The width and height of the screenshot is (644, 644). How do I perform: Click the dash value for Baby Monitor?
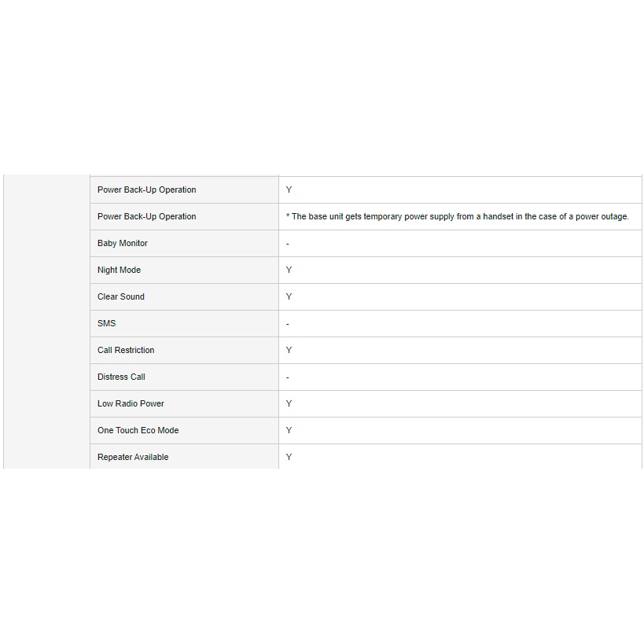pos(288,244)
